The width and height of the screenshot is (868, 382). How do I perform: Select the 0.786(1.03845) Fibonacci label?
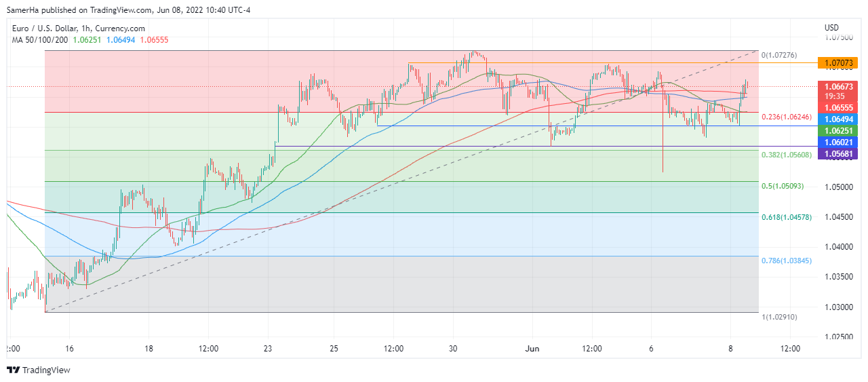787,261
